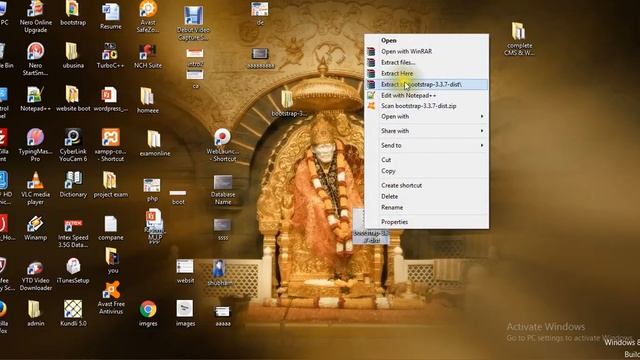Select the Nero Online Upgrade icon
Viewport: 640px width, 360px height.
click(x=36, y=17)
